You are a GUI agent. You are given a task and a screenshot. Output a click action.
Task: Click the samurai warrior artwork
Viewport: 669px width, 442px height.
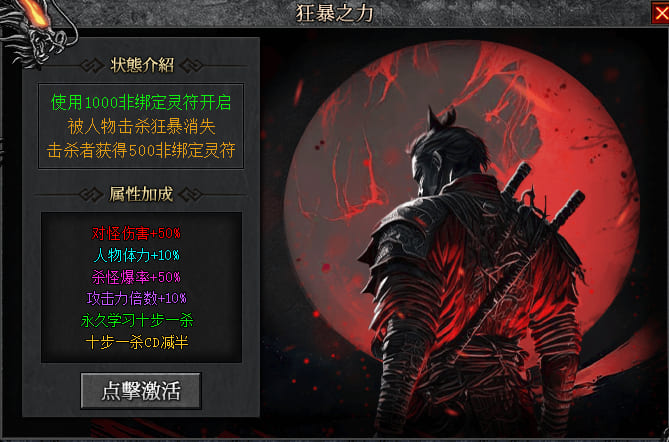pyautogui.click(x=469, y=273)
